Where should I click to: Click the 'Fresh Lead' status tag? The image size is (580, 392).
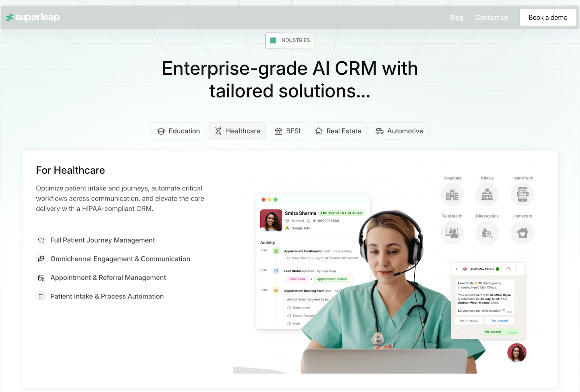pos(297,279)
